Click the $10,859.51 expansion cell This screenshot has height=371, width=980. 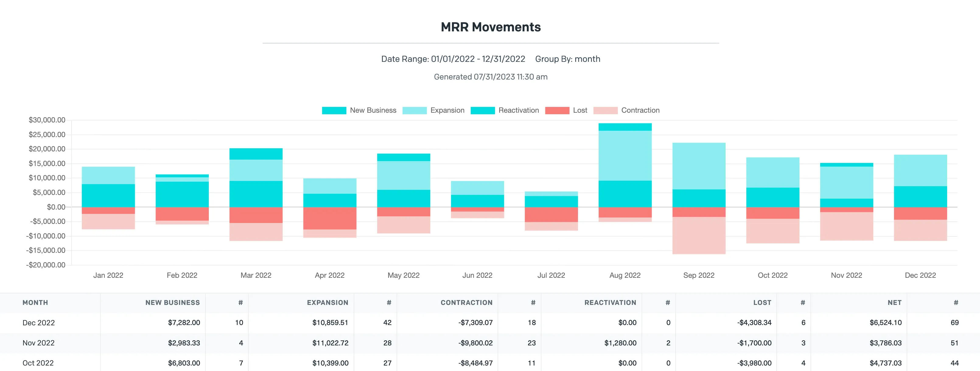(x=330, y=323)
